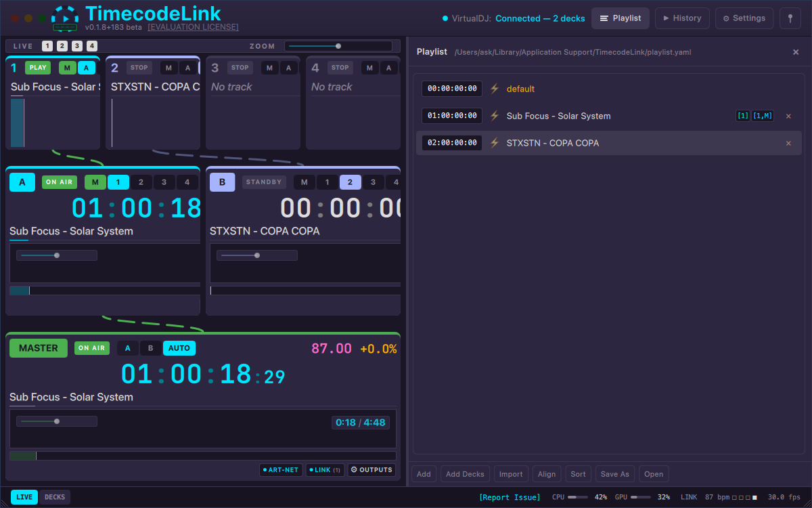812x508 pixels.
Task: Set master source to AUTO
Action: (179, 348)
